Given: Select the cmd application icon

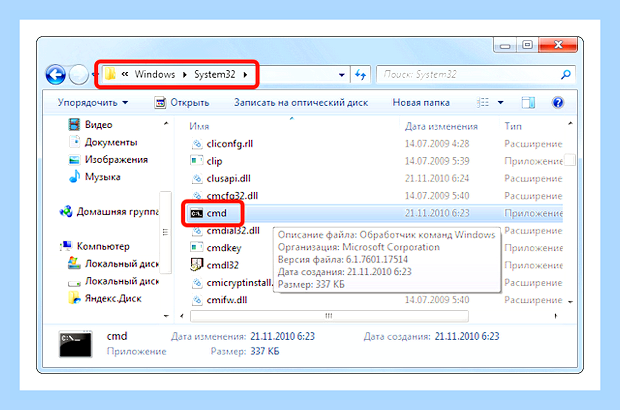Looking at the screenshot, I should coord(197,214).
